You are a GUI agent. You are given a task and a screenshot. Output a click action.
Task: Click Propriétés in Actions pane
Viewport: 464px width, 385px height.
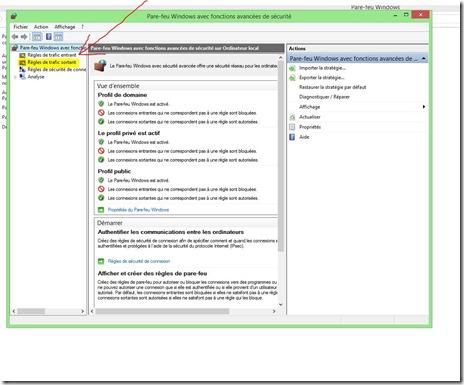310,127
